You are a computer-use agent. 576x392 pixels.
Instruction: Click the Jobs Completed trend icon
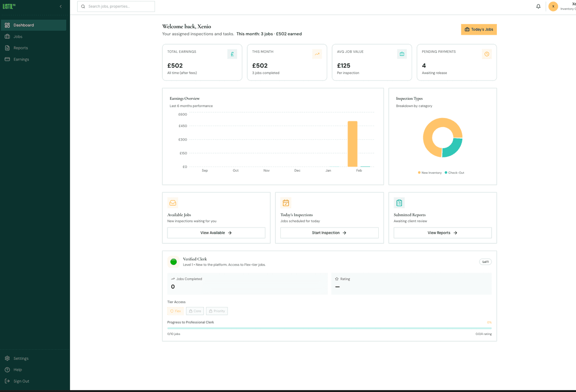173,279
